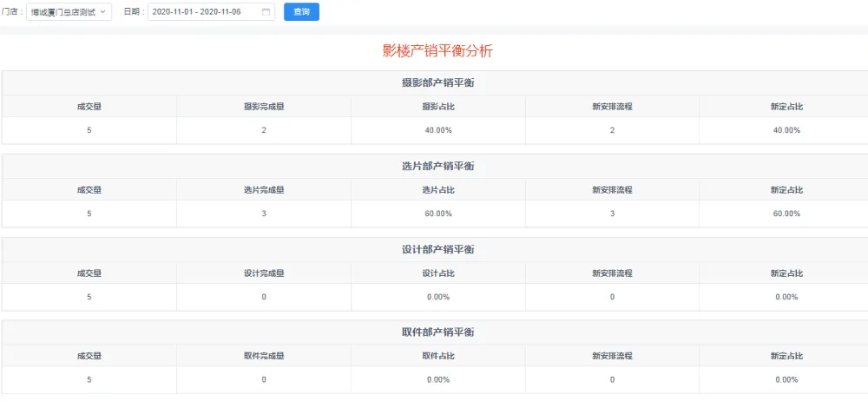This screenshot has height=401, width=868.
Task: Click the 取件完成量 column header
Action: (x=264, y=357)
